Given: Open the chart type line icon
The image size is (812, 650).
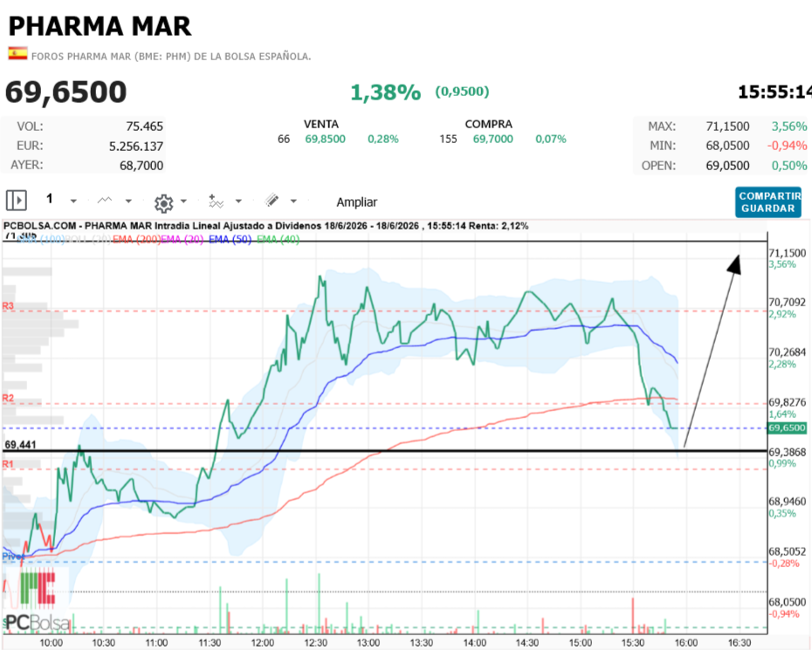Looking at the screenshot, I should pyautogui.click(x=105, y=201).
